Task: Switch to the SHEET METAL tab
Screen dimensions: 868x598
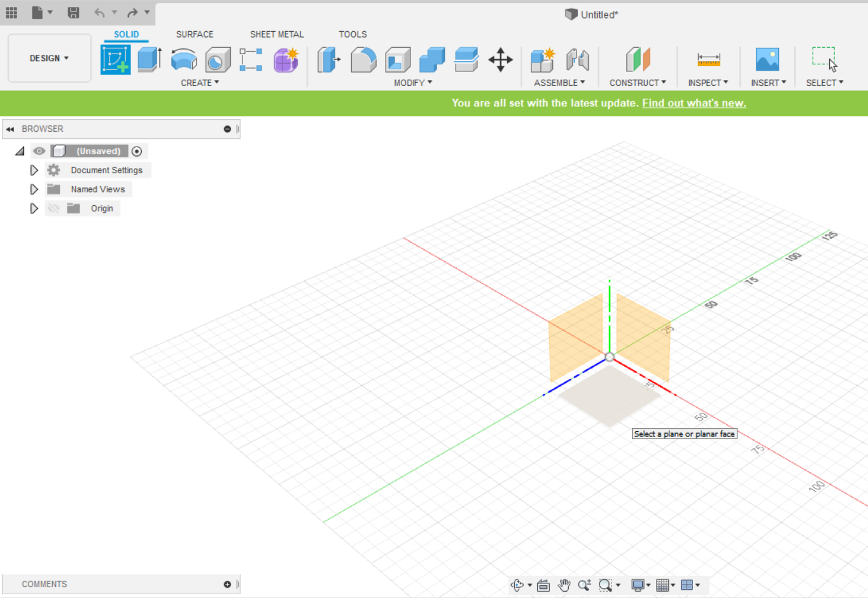Action: coord(277,34)
